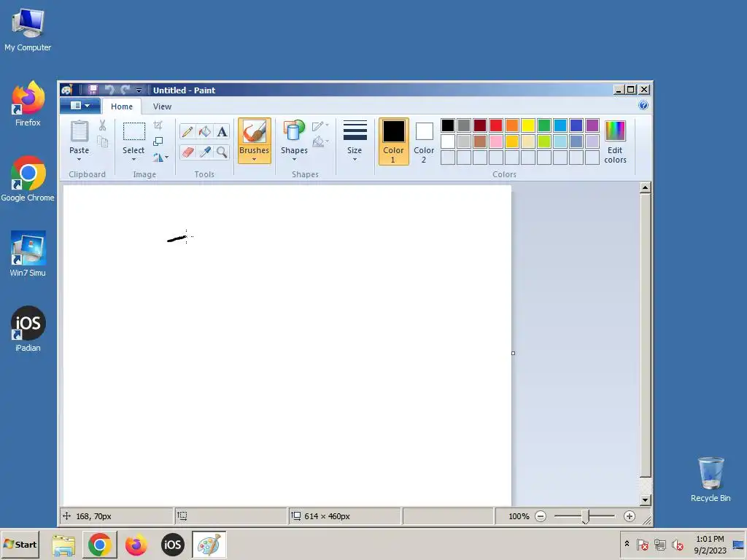Switch to the View ribbon tab

click(162, 106)
